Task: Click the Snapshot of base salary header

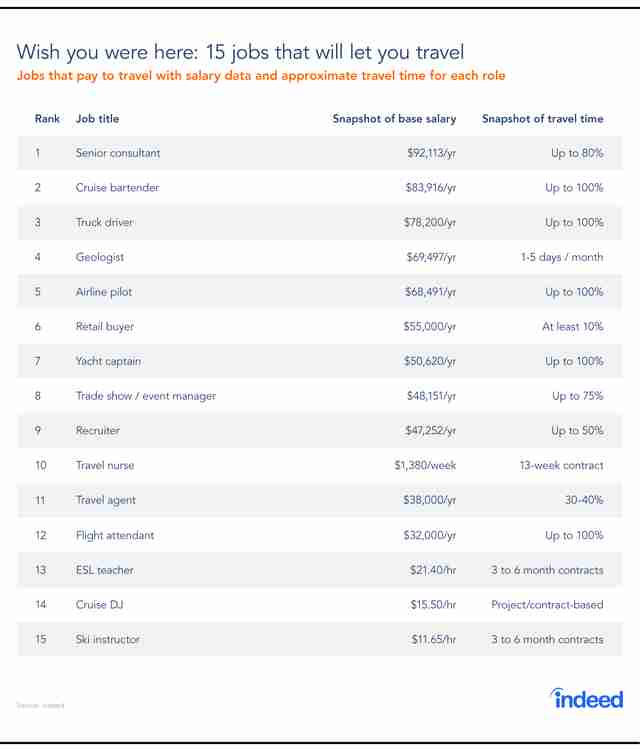Action: click(x=394, y=119)
